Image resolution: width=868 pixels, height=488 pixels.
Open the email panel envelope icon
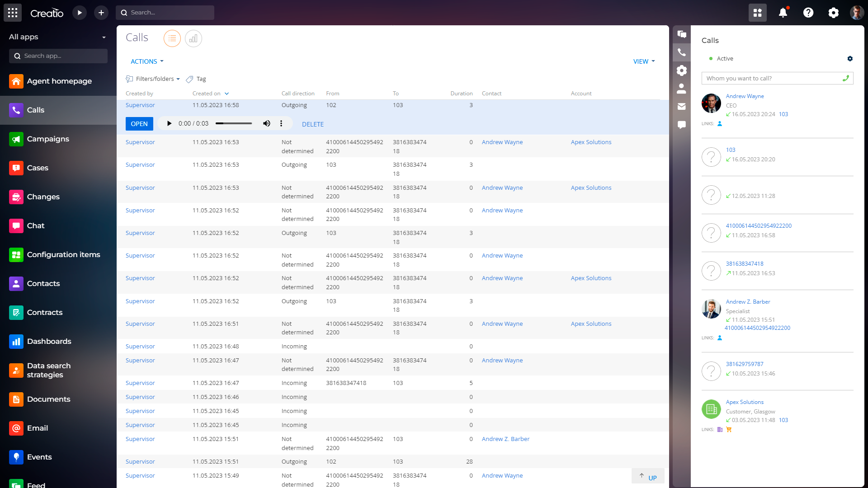[x=682, y=107]
